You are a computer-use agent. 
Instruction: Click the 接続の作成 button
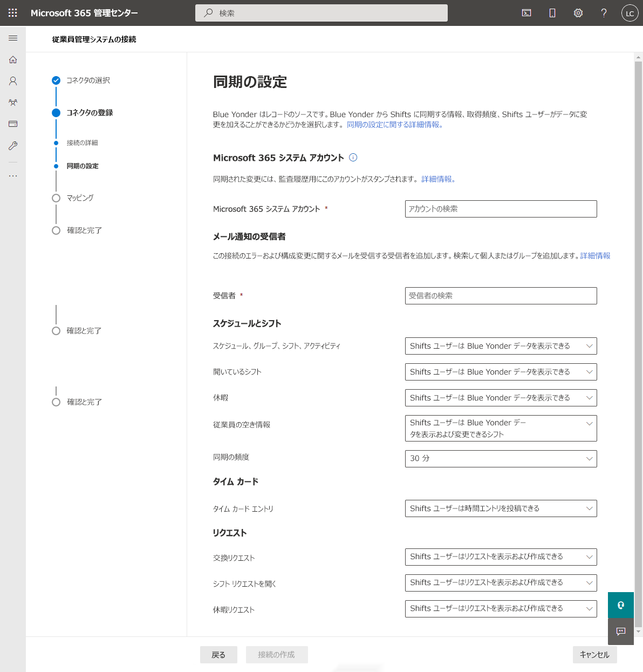pyautogui.click(x=277, y=655)
